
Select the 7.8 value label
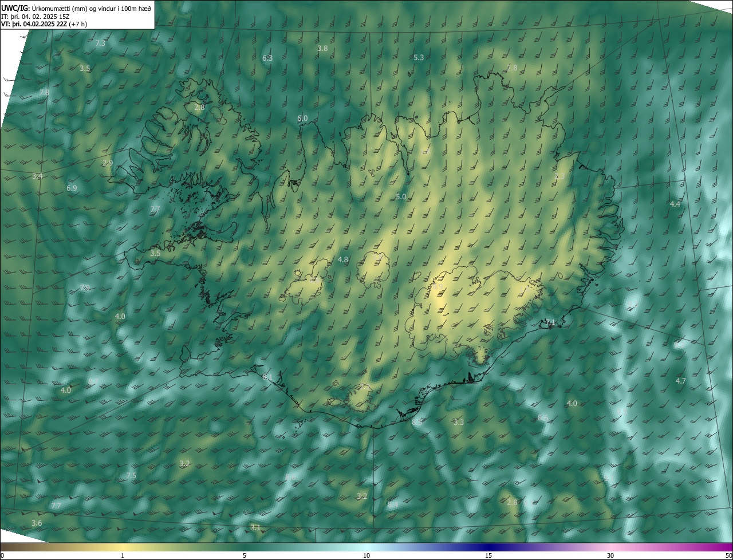[44, 92]
